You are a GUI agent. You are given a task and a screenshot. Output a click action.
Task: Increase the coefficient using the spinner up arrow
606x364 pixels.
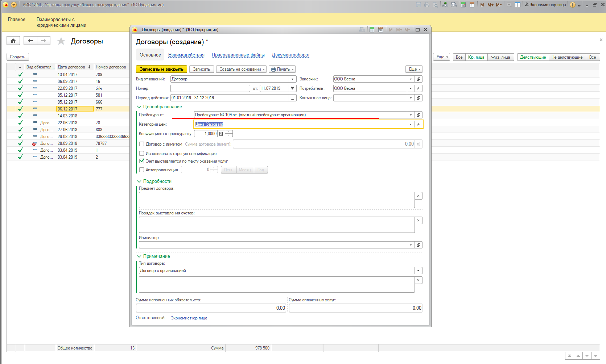229,132
